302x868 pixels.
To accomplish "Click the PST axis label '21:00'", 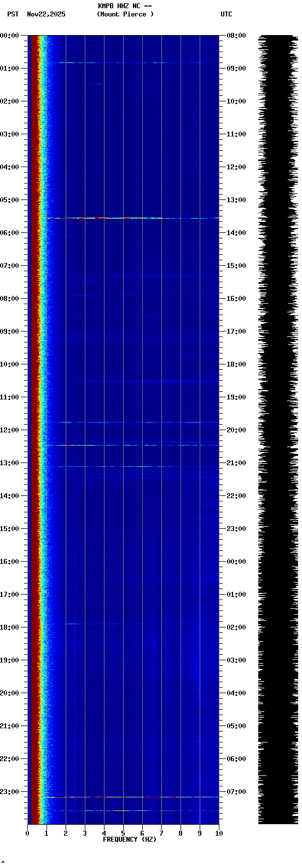I will point(10,726).
